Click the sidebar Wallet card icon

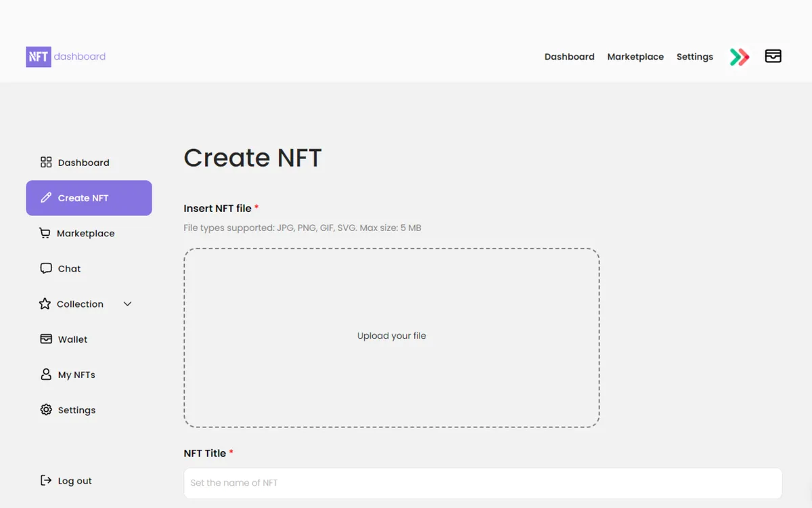[x=46, y=339]
